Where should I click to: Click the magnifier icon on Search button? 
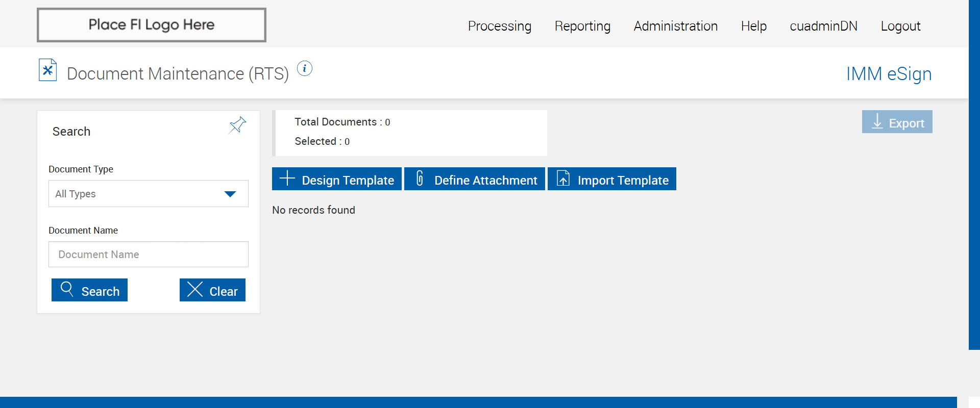pos(67,289)
